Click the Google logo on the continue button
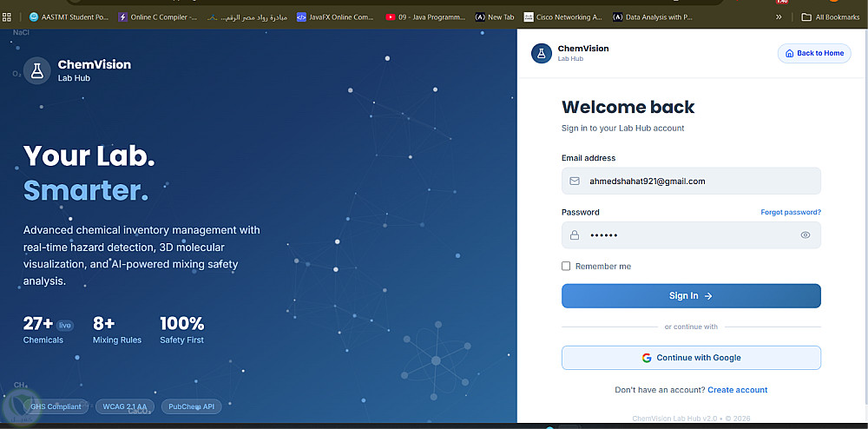The image size is (868, 429). pyautogui.click(x=647, y=358)
